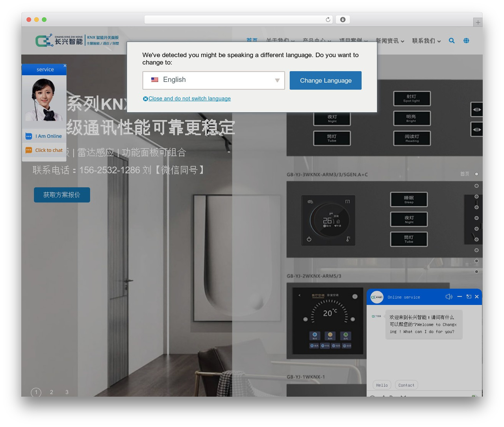
Task: Choose the Contact quick reply in chat
Action: click(406, 385)
